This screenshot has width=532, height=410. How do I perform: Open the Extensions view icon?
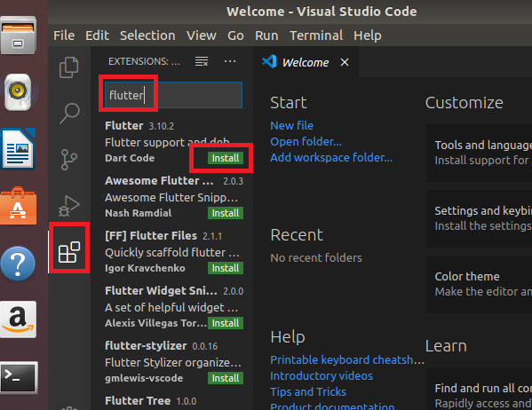click(x=69, y=252)
